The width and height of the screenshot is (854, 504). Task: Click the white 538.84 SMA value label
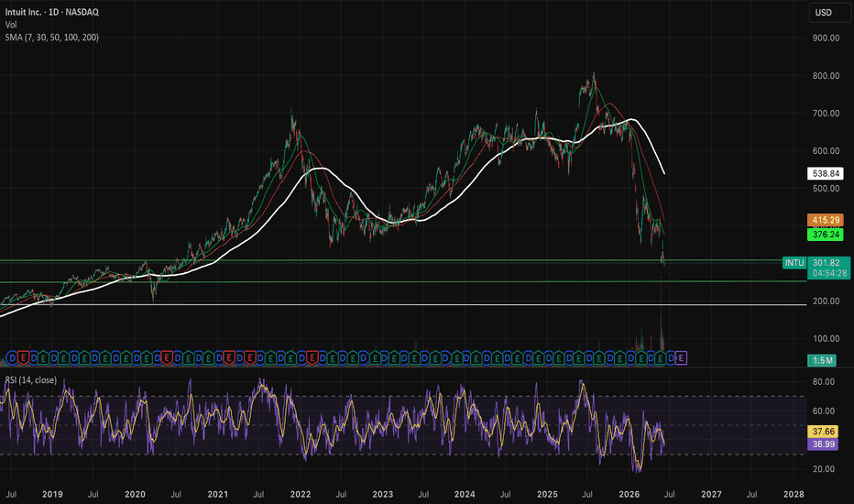click(825, 173)
